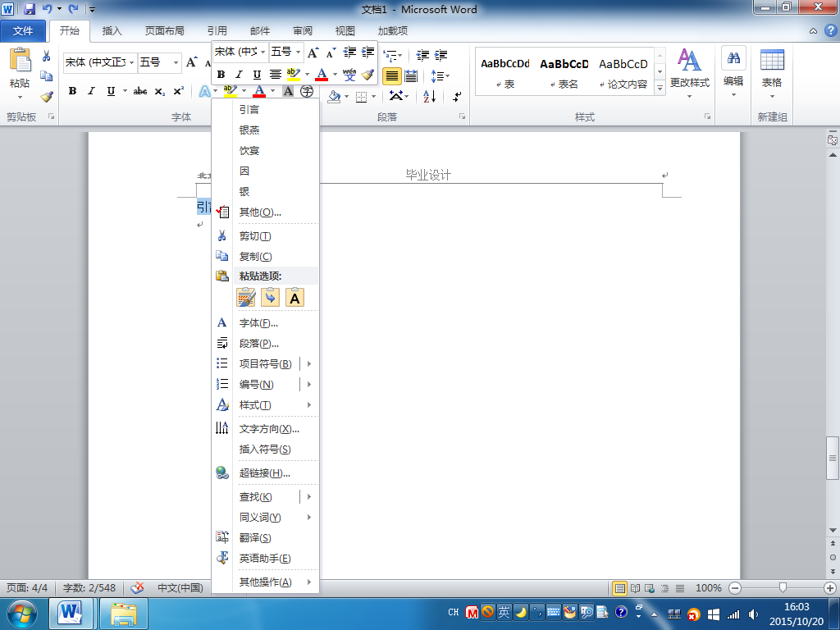Screen dimensions: 840x630
Task: Click the ribbon Format Painter brush
Action: tap(47, 97)
